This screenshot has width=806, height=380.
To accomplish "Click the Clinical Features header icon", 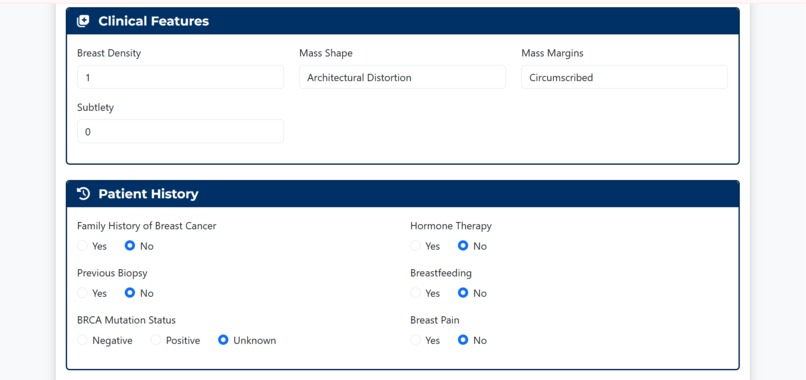I will [83, 21].
